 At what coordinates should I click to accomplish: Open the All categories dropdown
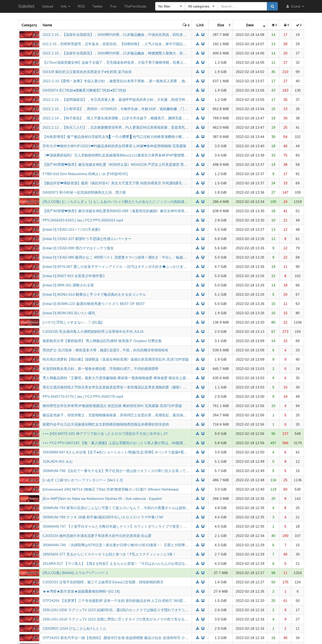201,6
